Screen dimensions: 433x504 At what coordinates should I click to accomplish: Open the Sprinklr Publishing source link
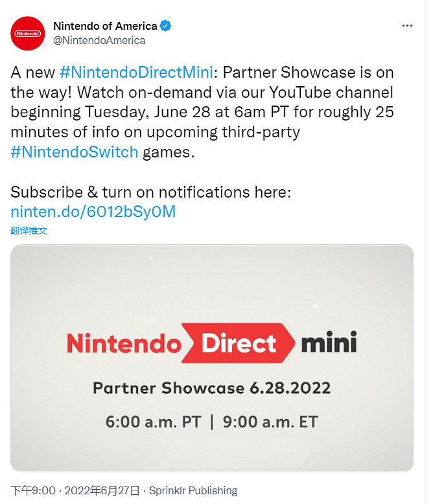pyautogui.click(x=193, y=490)
